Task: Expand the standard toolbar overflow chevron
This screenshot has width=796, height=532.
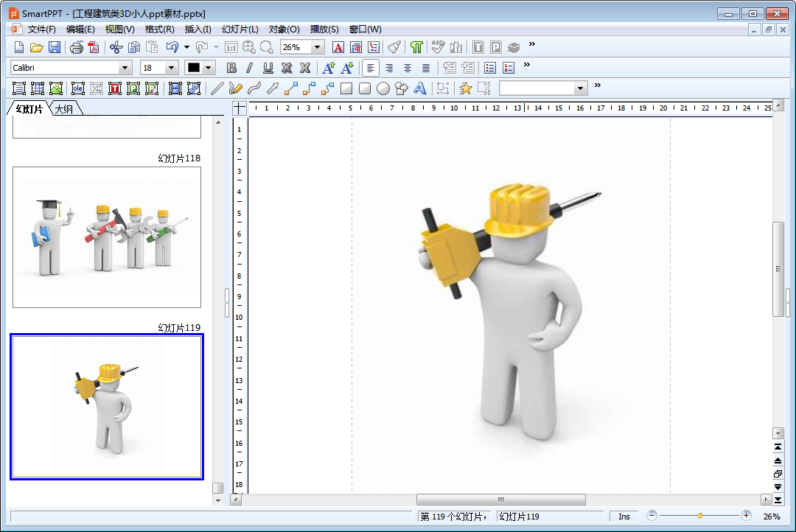Action: click(x=532, y=44)
